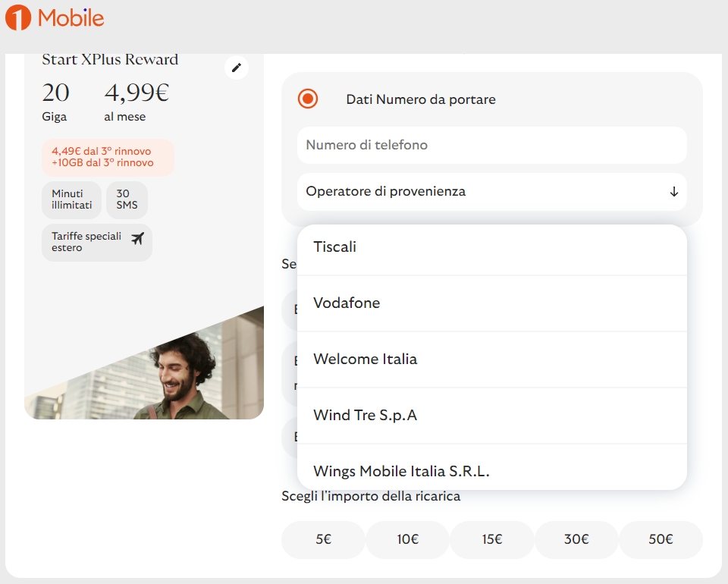The image size is (728, 584).
Task: Choose the 15€ recharge amount
Action: pyautogui.click(x=492, y=539)
